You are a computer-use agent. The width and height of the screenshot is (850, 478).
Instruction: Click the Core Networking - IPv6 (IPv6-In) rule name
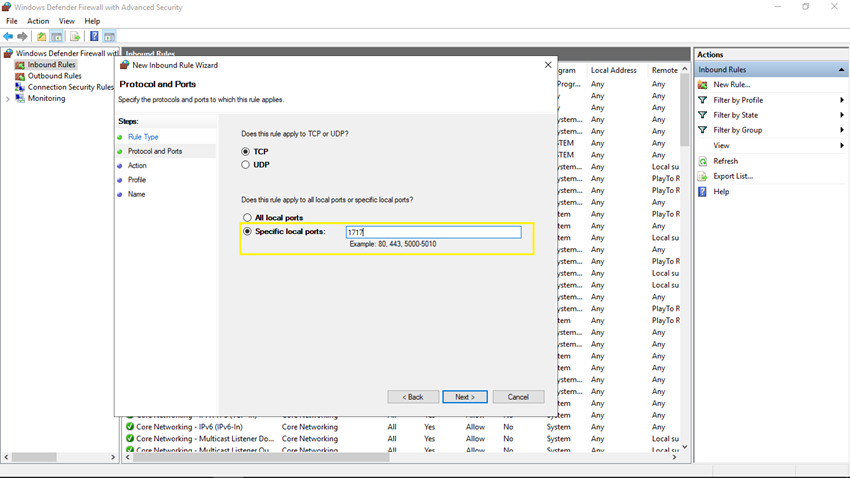(189, 427)
